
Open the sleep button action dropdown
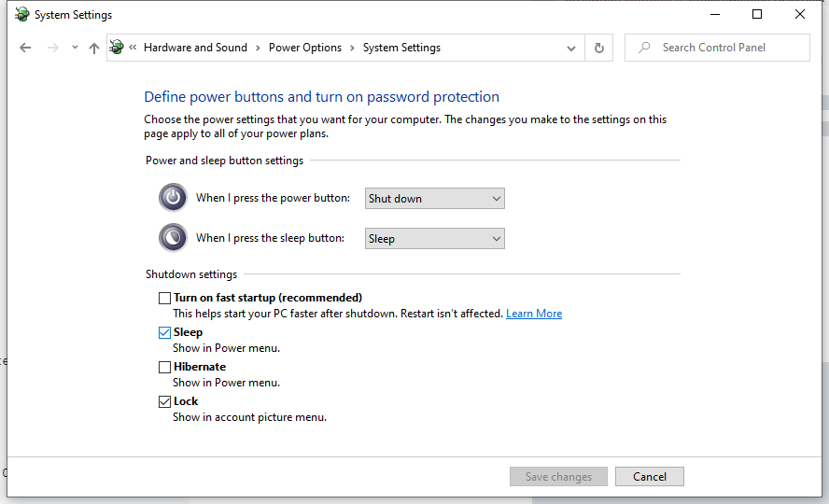tap(434, 238)
